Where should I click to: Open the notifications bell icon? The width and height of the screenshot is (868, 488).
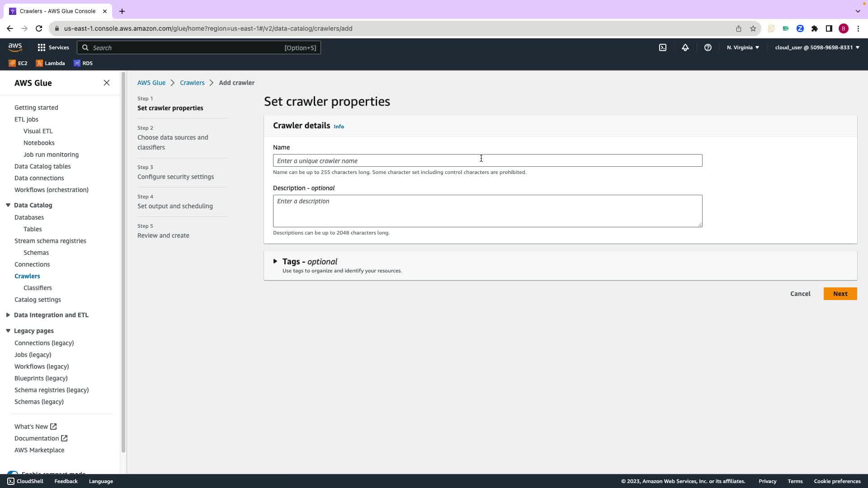click(685, 47)
